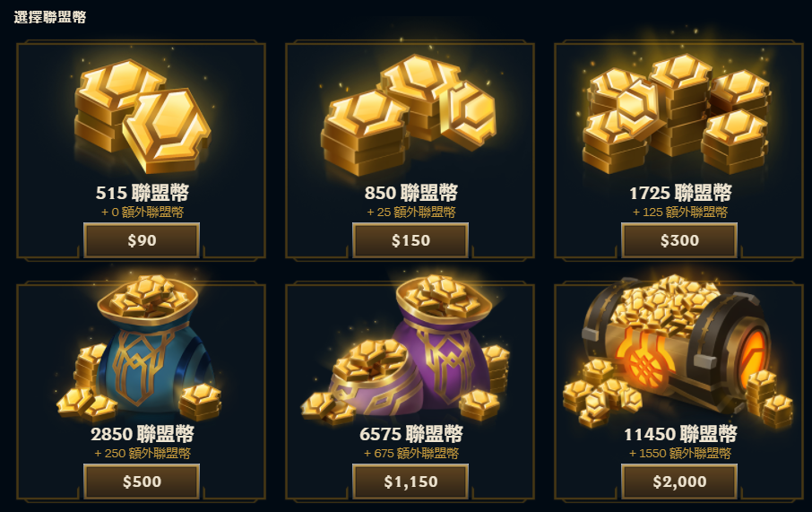This screenshot has height=512, width=812.
Task: Buy the $90 package
Action: coord(142,240)
